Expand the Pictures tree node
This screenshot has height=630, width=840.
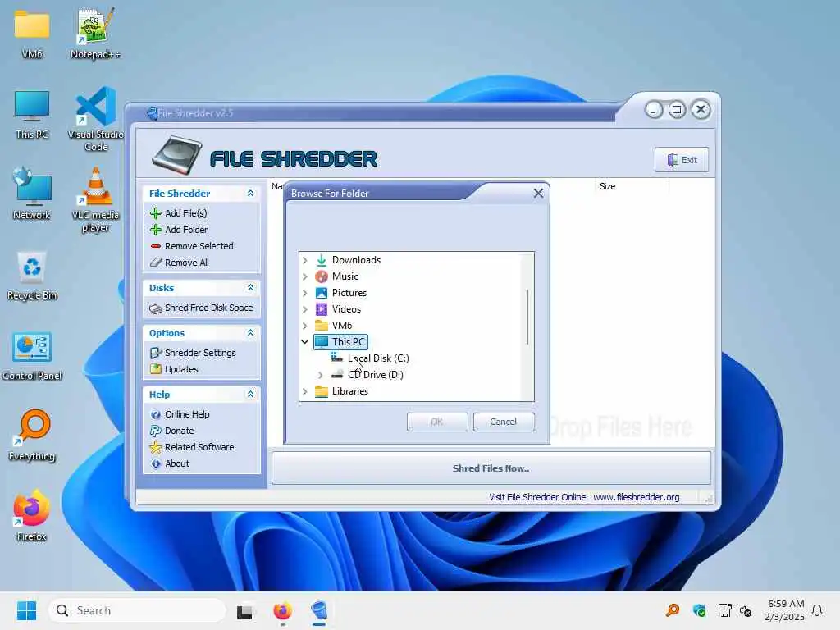(305, 293)
